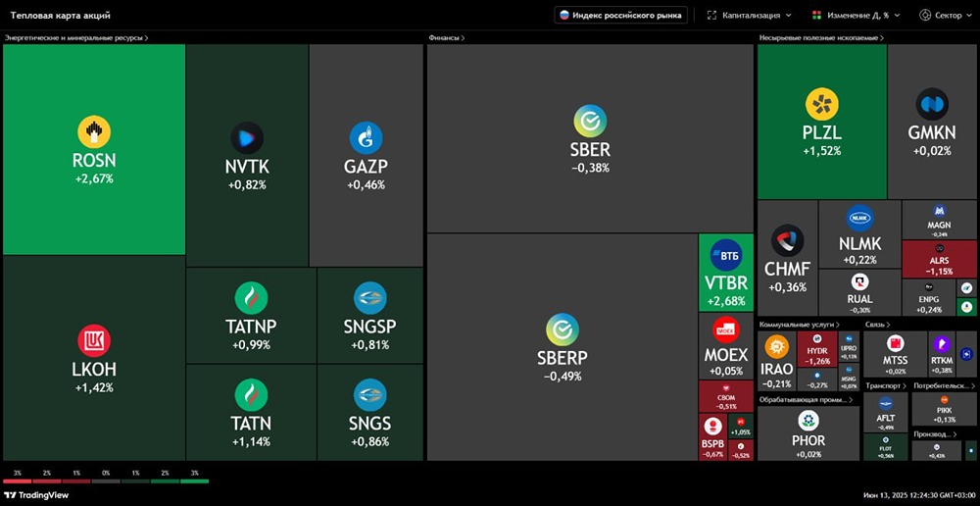This screenshot has height=506, width=980.
Task: Expand the Связь sector heading
Action: 877,325
